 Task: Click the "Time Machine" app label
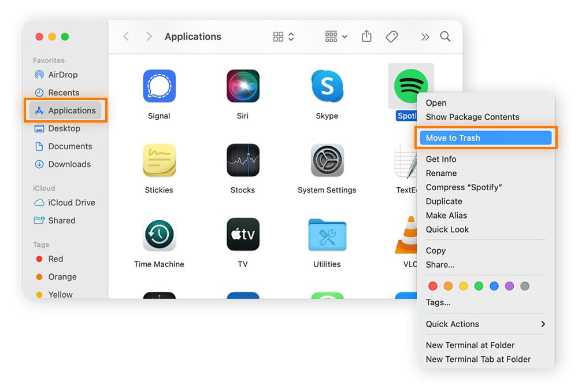click(160, 264)
